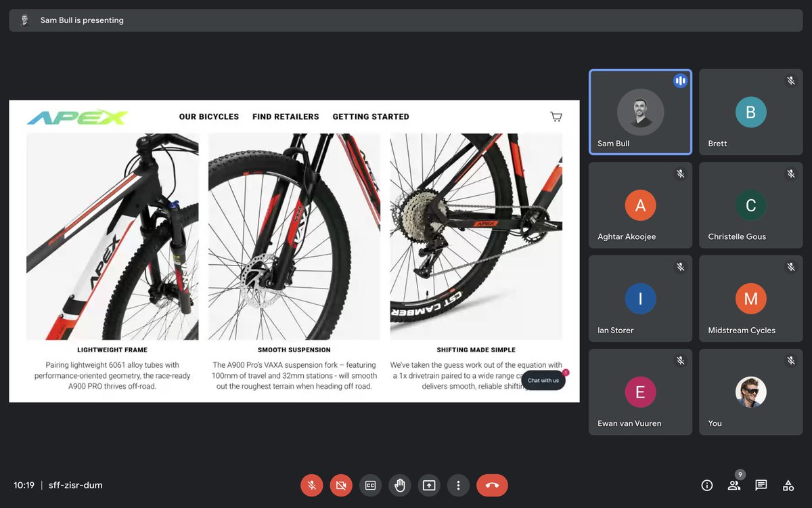Open the more options menu
This screenshot has width=812, height=508.
coord(458,485)
